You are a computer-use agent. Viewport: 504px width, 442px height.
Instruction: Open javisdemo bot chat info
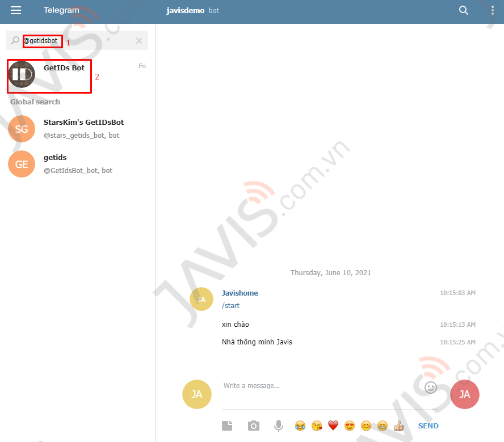(192, 11)
